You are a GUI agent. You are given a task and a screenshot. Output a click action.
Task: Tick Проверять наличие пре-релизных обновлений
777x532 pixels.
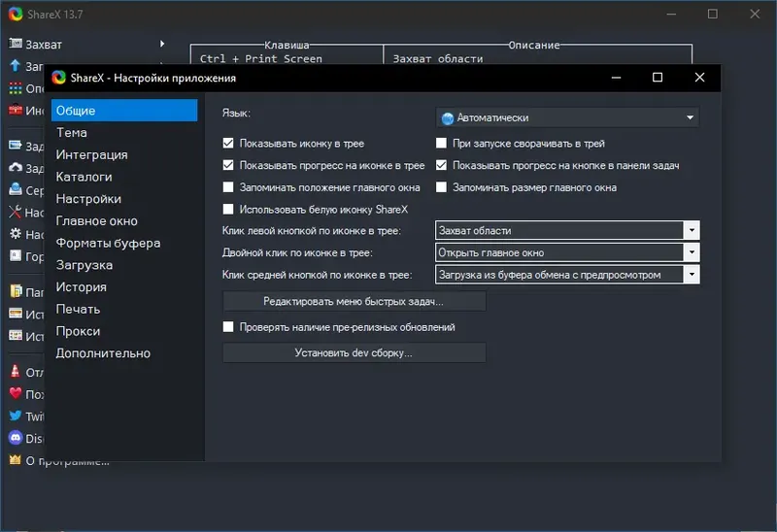click(x=228, y=327)
